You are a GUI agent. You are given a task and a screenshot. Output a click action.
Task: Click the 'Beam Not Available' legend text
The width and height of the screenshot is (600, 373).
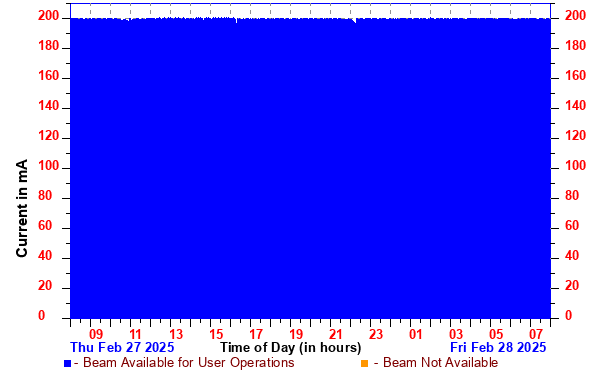(440, 362)
